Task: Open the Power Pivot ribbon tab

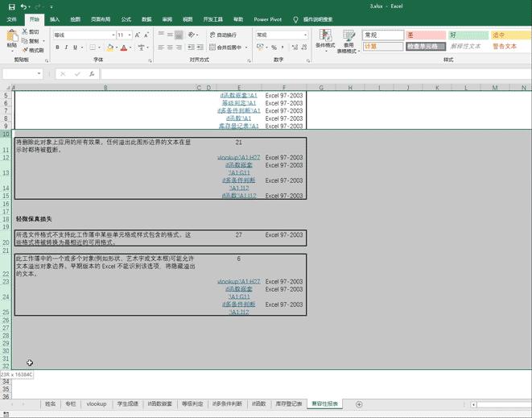Action: click(267, 19)
